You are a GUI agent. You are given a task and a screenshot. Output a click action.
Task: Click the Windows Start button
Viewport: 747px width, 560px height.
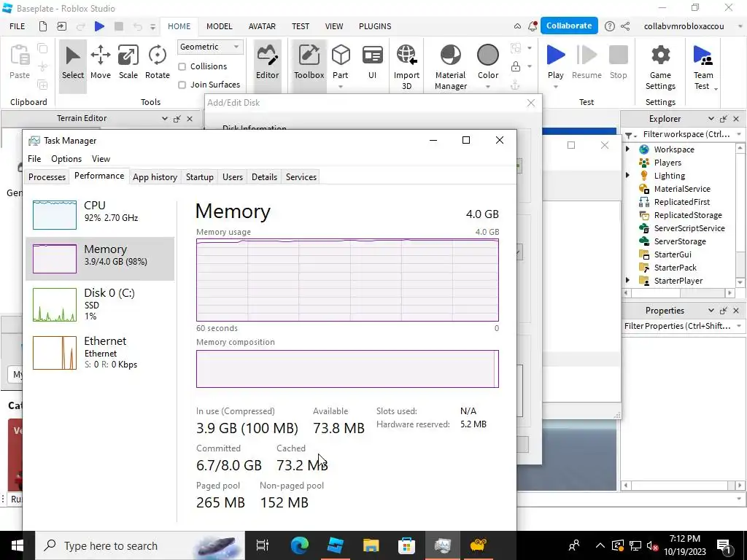tap(18, 545)
